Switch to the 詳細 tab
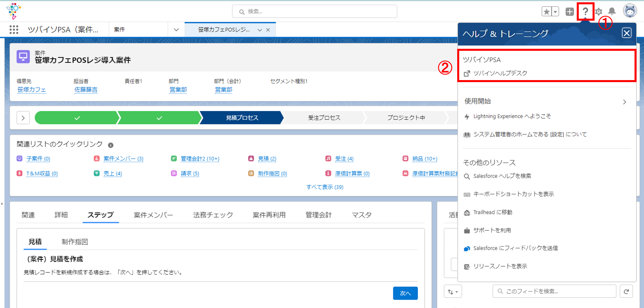Viewport: 644px width, 308px height. [61, 215]
